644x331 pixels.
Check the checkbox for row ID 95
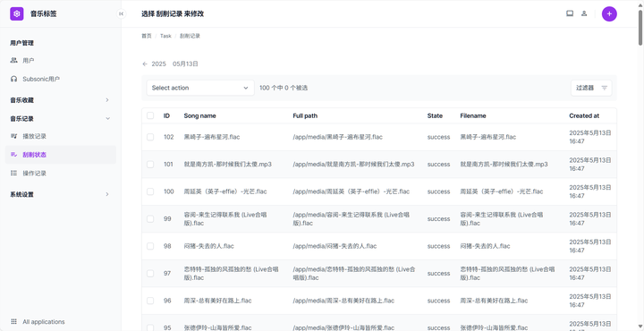[x=150, y=327]
